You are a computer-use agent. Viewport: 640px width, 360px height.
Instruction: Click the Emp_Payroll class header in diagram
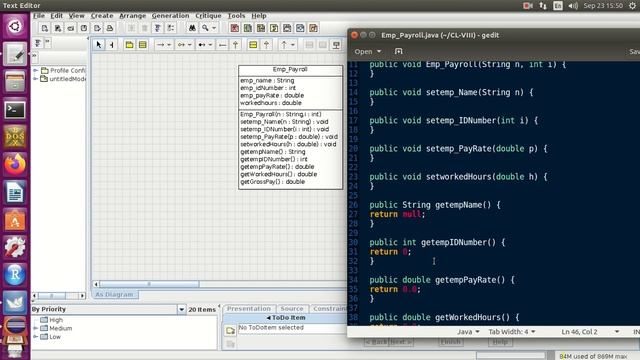click(290, 70)
